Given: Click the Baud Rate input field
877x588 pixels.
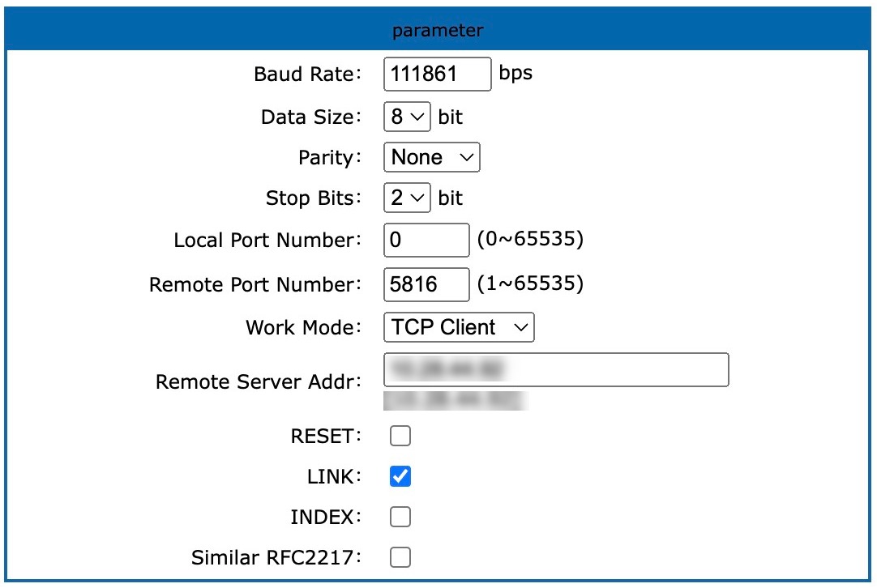Looking at the screenshot, I should [438, 74].
